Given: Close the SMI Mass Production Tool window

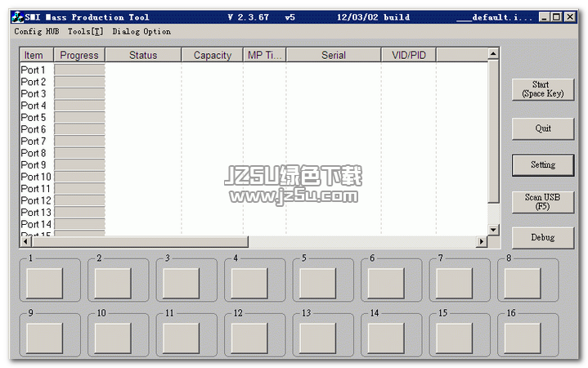Looking at the screenshot, I should coord(570,17).
